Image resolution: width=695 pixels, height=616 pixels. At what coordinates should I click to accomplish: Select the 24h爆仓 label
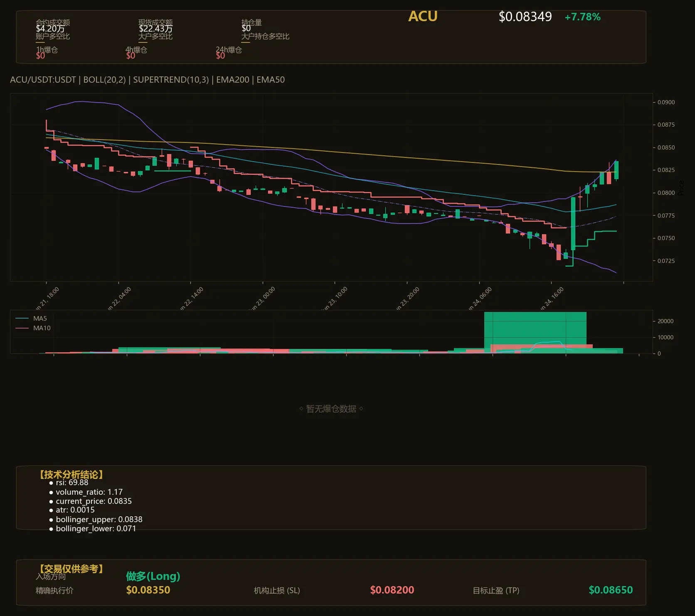(x=229, y=50)
